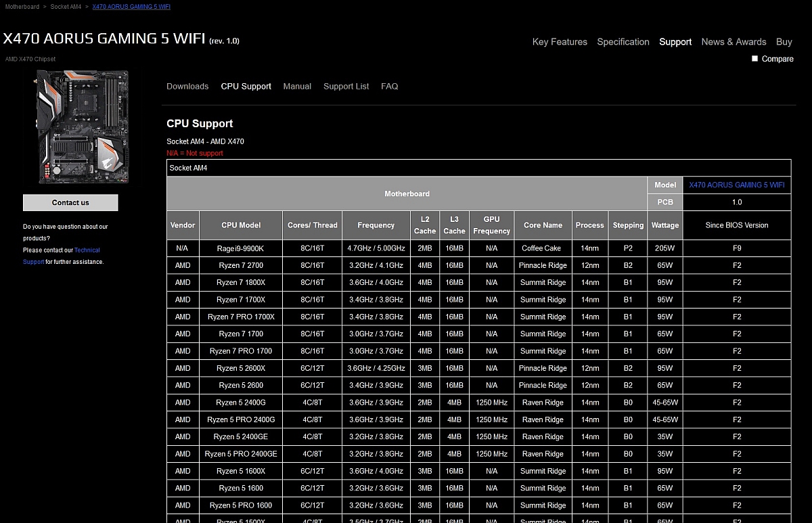Click the F9 BIOS version cell
Image resolution: width=812 pixels, height=523 pixels.
[x=737, y=248]
